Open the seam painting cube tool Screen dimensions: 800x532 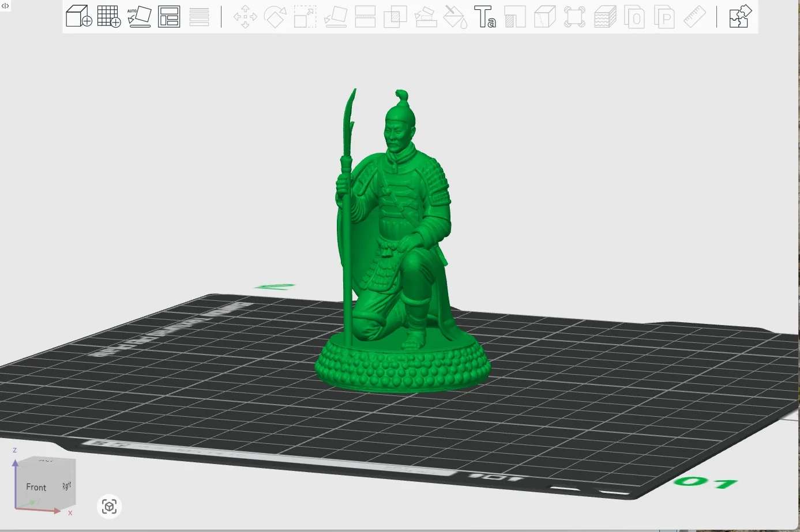pos(544,17)
